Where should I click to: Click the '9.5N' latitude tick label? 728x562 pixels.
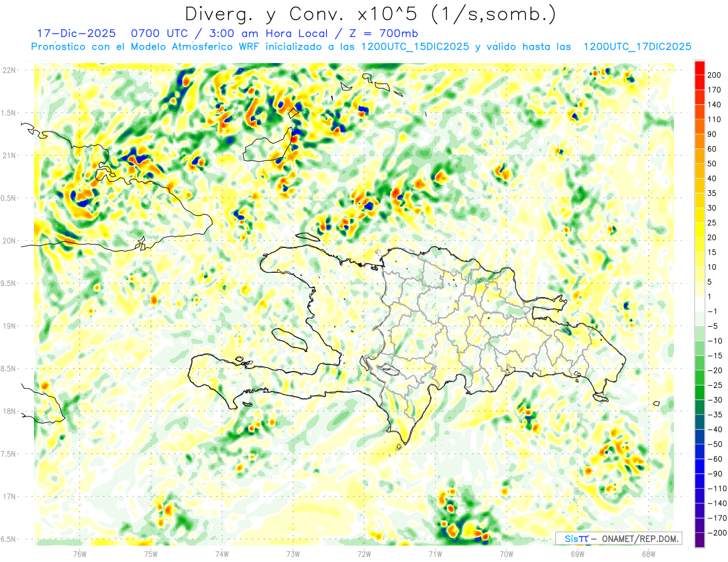pos(8,284)
